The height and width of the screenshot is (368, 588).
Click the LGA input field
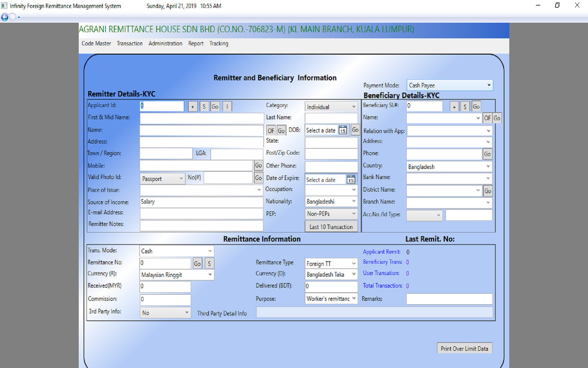[237, 154]
